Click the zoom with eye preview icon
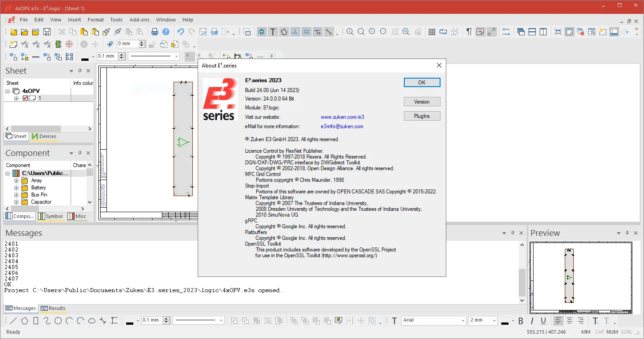644x339 pixels. click(x=406, y=32)
